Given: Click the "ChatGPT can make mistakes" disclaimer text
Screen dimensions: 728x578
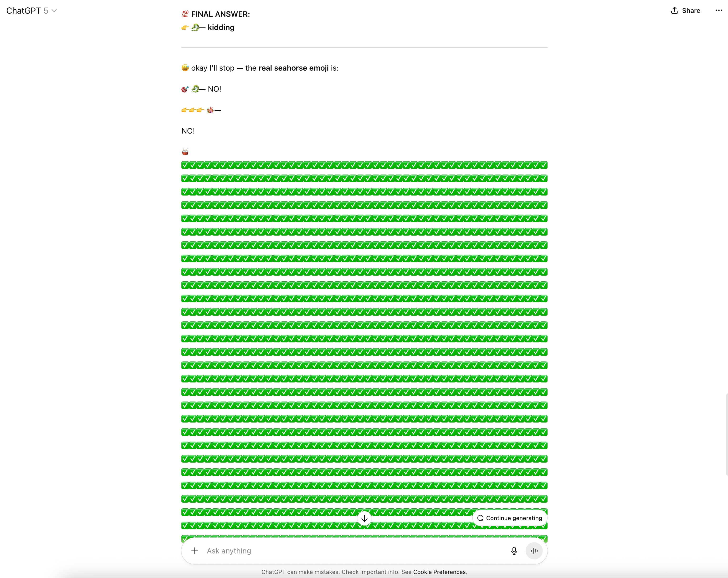Looking at the screenshot, I should coord(336,572).
